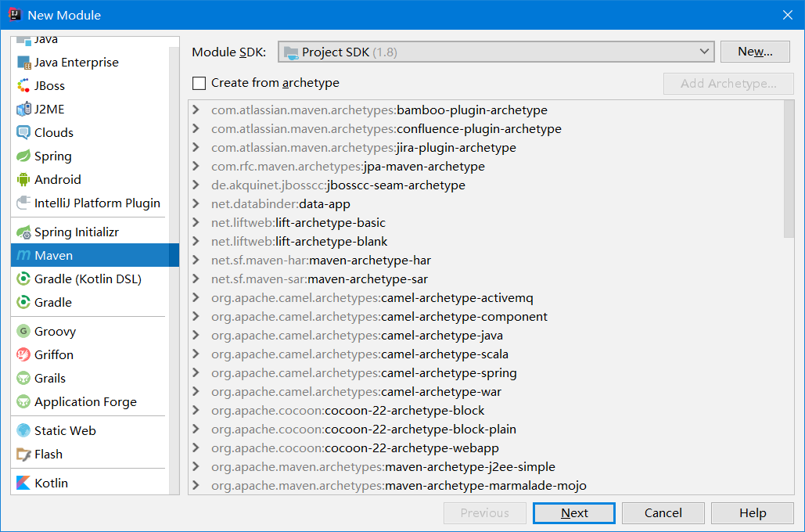The image size is (805, 532).
Task: Click the plain Gradle icon
Action: (x=23, y=303)
